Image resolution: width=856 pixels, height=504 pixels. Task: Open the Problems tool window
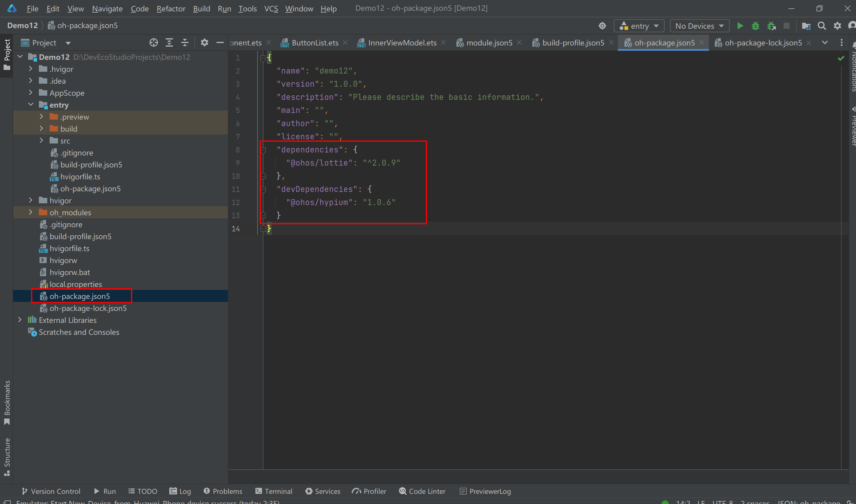(x=223, y=491)
